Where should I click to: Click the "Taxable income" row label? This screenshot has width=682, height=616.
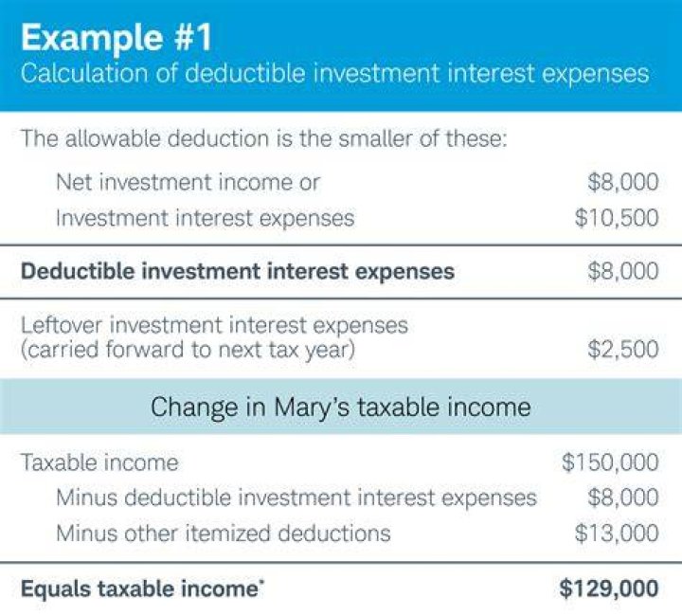coord(99,462)
